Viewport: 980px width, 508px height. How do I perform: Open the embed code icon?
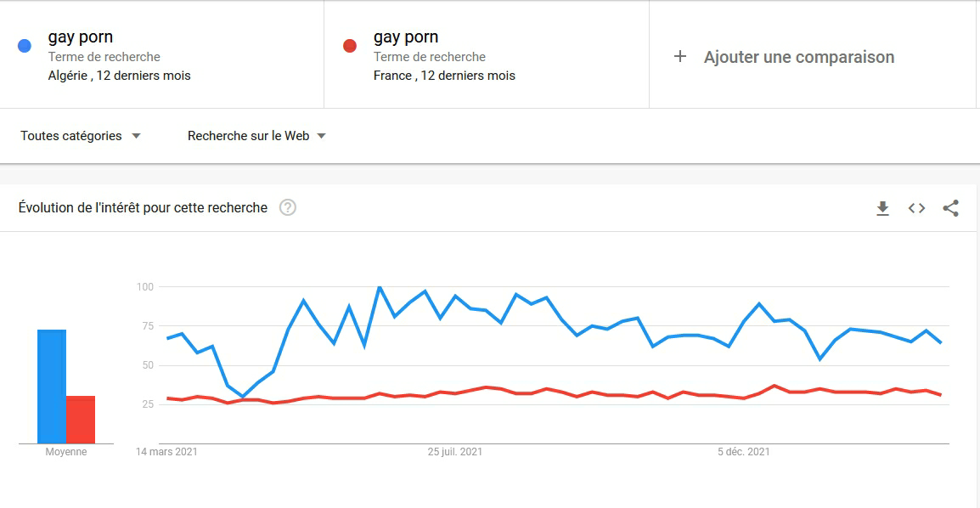[917, 208]
